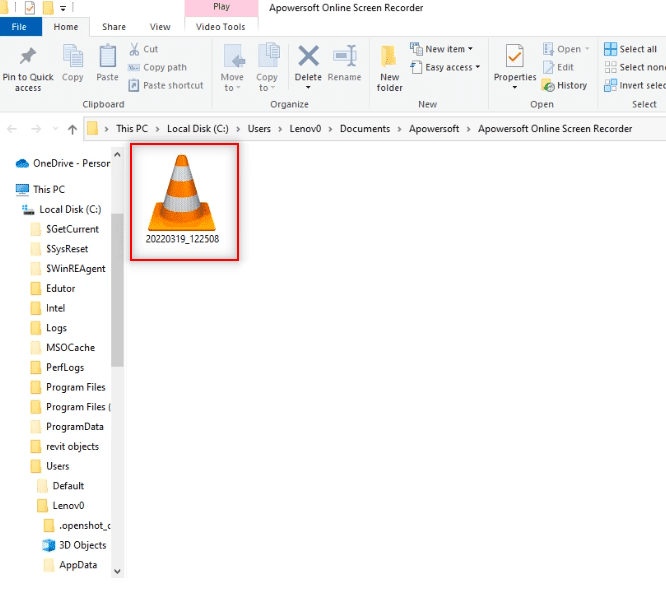Click the Delete red X icon

pyautogui.click(x=308, y=56)
